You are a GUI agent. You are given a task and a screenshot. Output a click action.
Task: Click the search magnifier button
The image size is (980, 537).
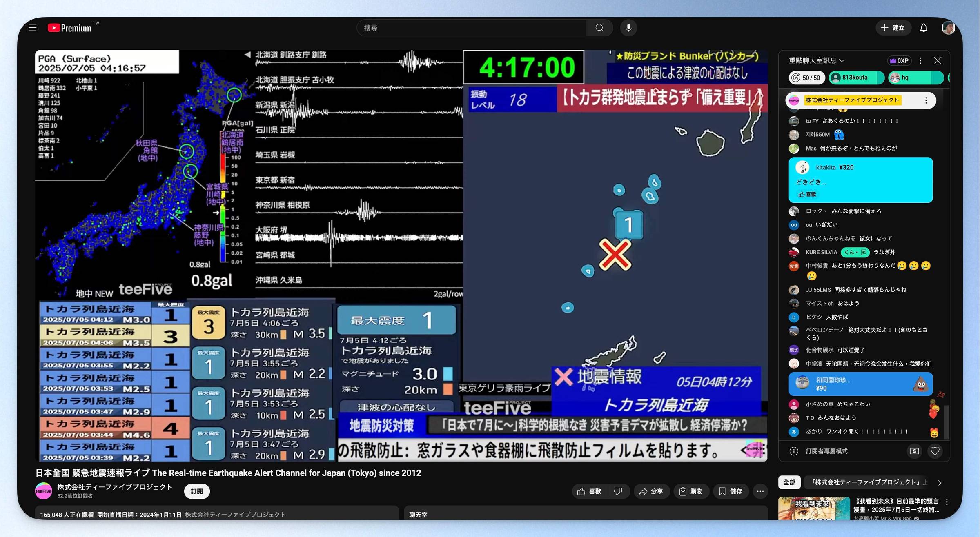[x=599, y=28]
